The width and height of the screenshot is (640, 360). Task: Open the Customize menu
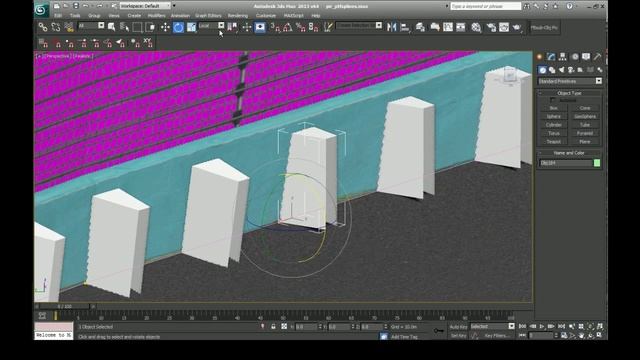tap(266, 16)
